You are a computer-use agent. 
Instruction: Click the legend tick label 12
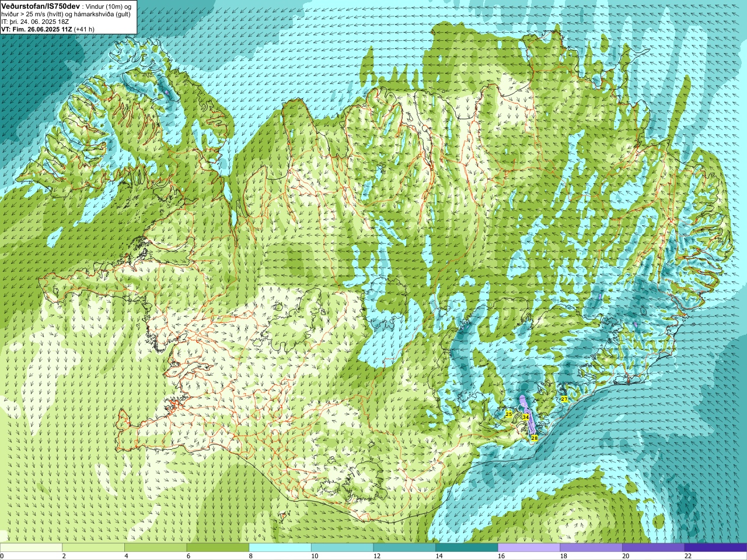click(x=377, y=556)
